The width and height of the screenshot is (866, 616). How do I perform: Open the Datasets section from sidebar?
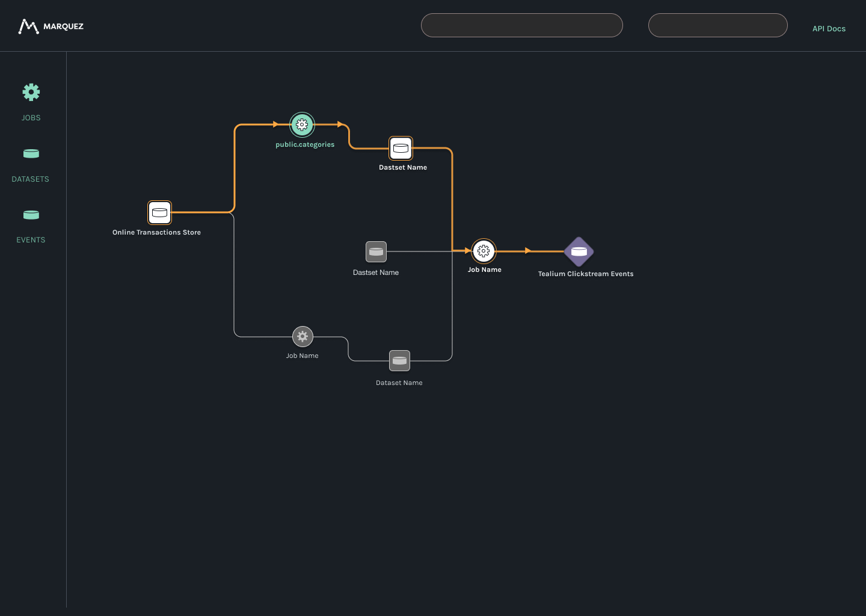[31, 153]
